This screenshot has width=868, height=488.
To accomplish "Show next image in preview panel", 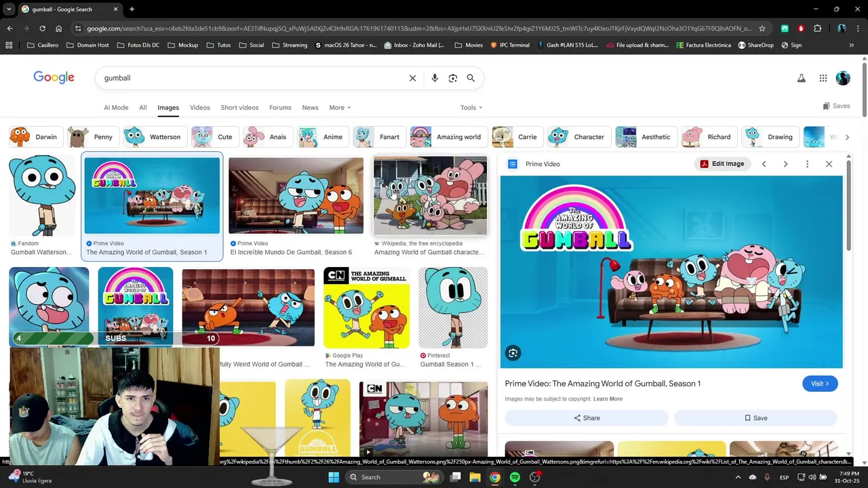I will pyautogui.click(x=785, y=164).
